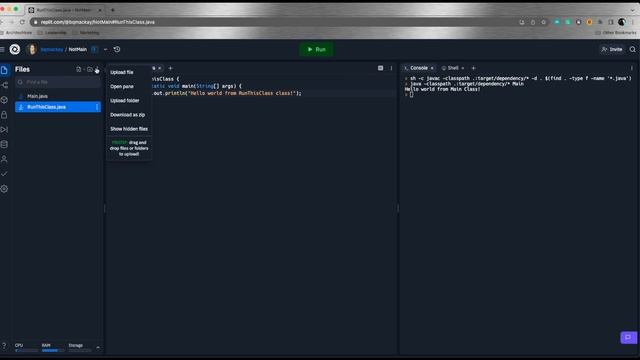Image resolution: width=640 pixels, height=360 pixels.
Task: Click the CPU usage meter
Action: pyautogui.click(x=26, y=347)
